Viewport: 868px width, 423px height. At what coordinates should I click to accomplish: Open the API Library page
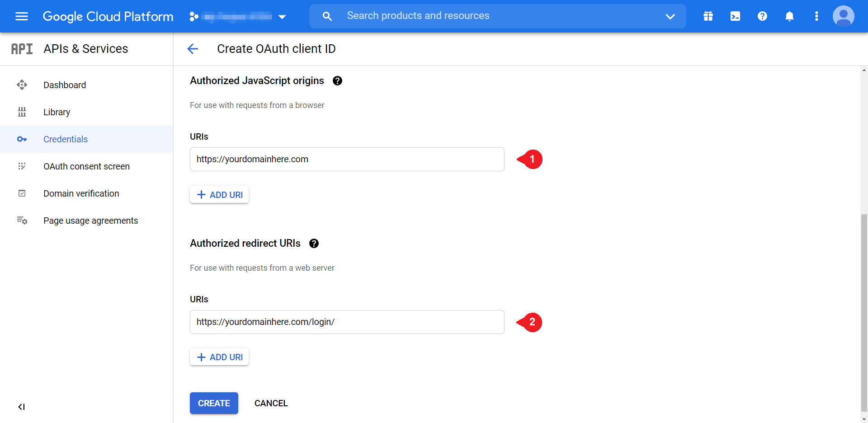(57, 112)
